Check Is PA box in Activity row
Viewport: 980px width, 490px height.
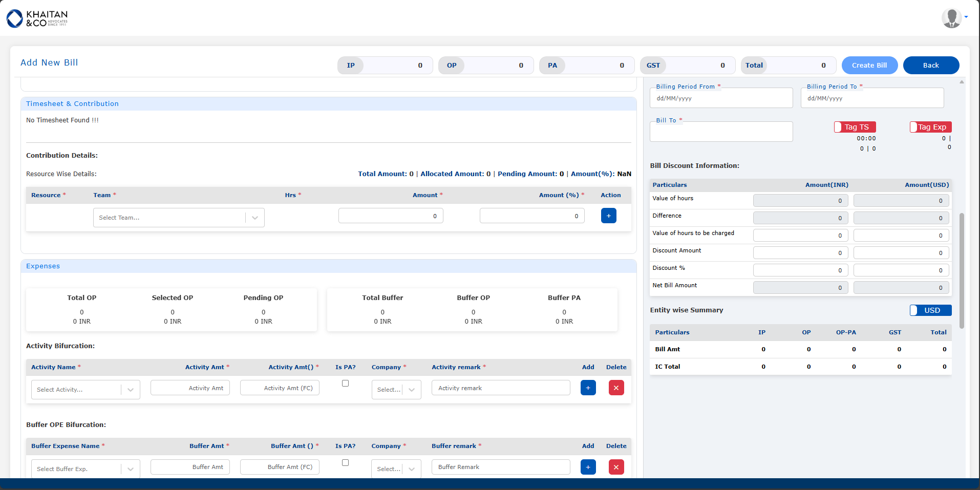345,384
